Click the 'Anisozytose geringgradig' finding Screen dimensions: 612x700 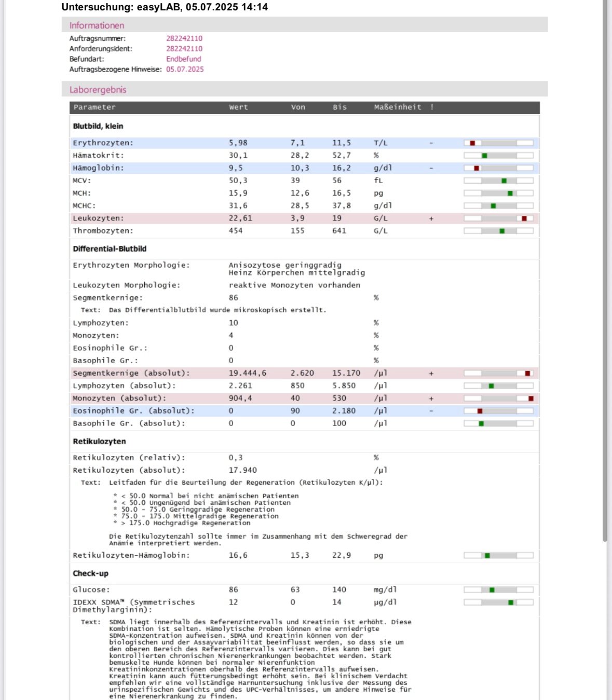point(285,265)
